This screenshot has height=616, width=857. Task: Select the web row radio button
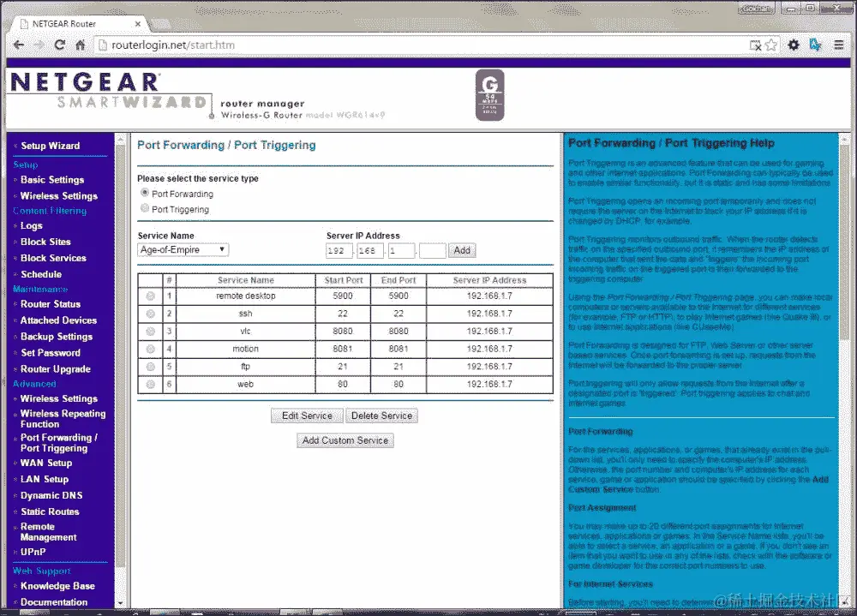point(150,384)
